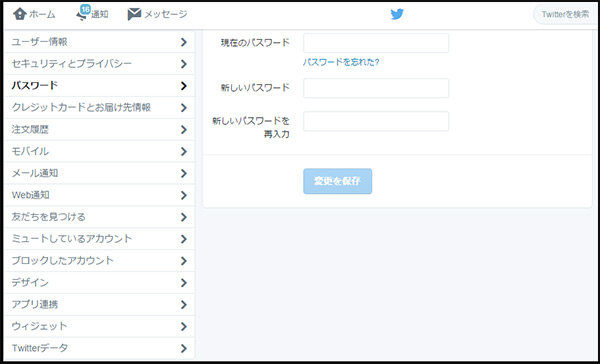Open メール通知 settings section
This screenshot has width=600, height=364.
pyautogui.click(x=99, y=173)
